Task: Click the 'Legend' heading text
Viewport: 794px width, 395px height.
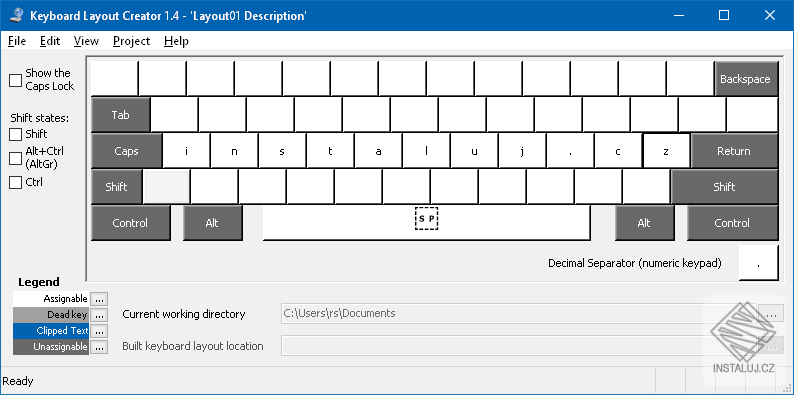Action: tap(38, 282)
